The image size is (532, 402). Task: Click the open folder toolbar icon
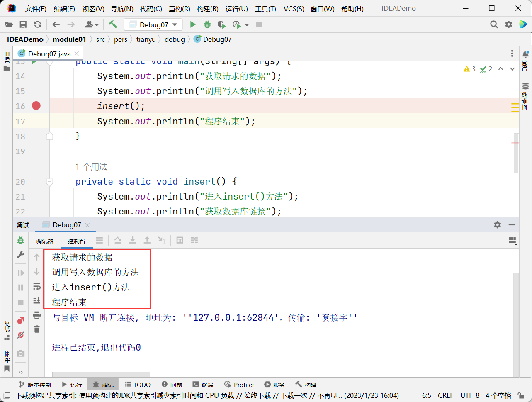(x=9, y=24)
